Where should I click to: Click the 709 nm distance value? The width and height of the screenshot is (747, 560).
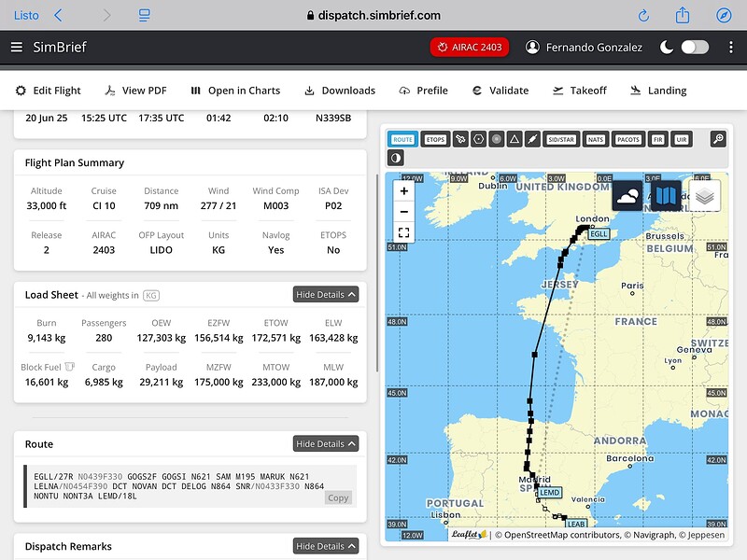161,205
